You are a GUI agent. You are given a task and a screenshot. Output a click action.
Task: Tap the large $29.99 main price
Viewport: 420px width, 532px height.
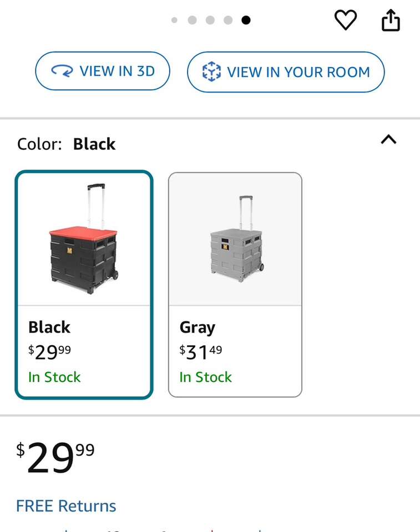click(x=55, y=457)
